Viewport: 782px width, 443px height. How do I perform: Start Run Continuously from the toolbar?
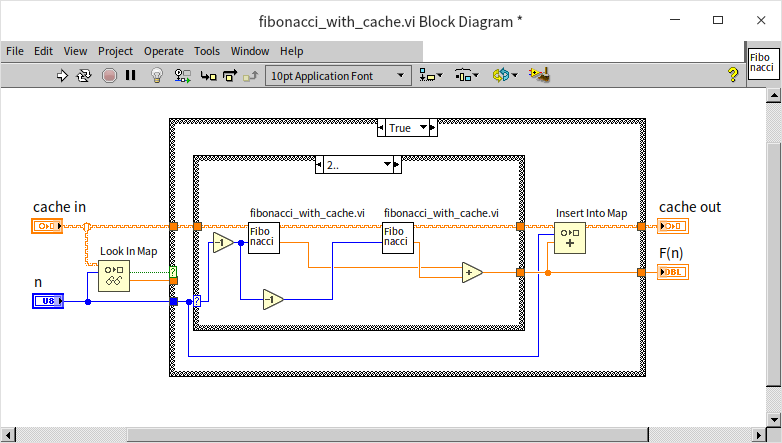[x=84, y=75]
